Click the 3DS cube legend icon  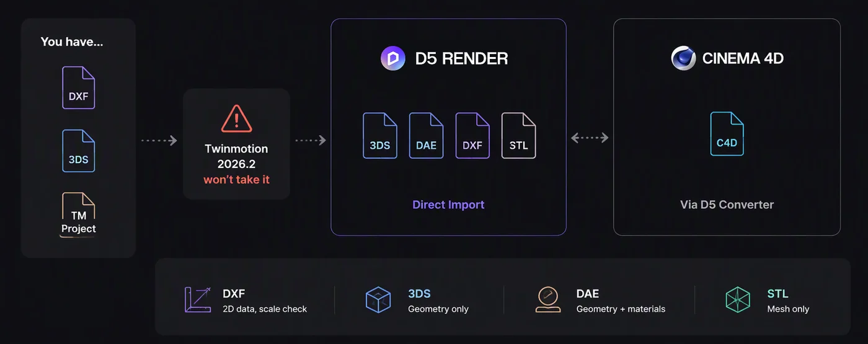[x=378, y=299]
